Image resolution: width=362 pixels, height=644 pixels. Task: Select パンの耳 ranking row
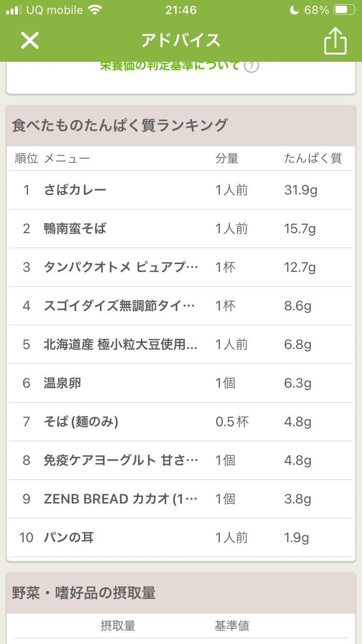[x=181, y=538]
